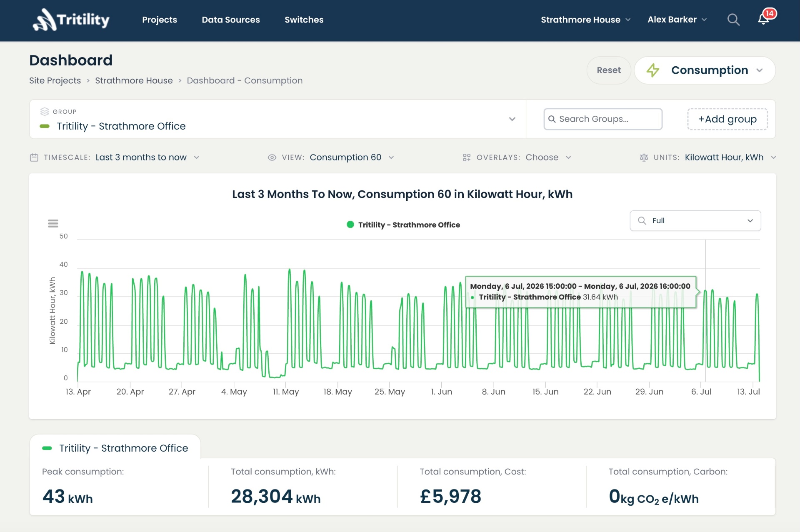Click the 6. Jul axis marker
Viewport: 800px width, 532px height.
coord(701,392)
